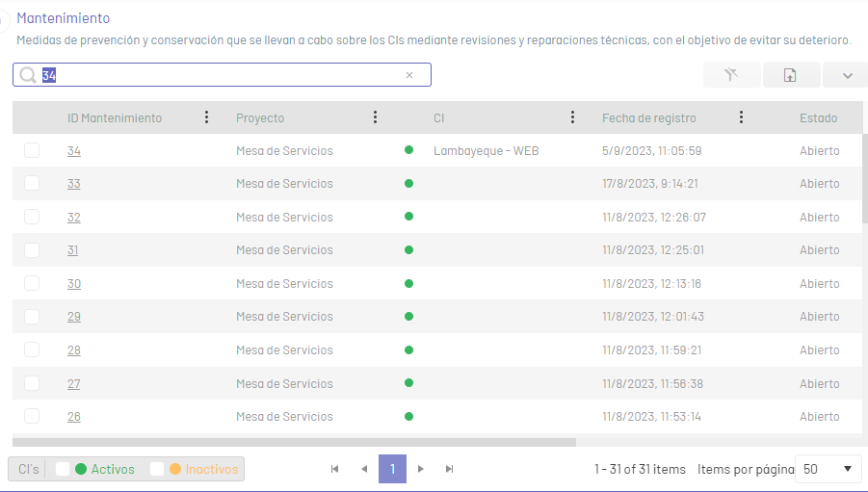
Task: Open the Fecha de registro column options menu
Action: 741,117
